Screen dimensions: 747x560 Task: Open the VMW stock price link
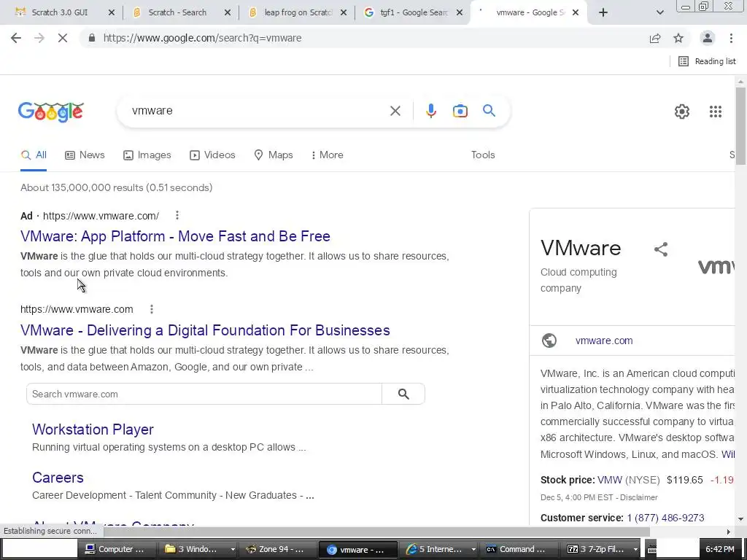[610, 480]
